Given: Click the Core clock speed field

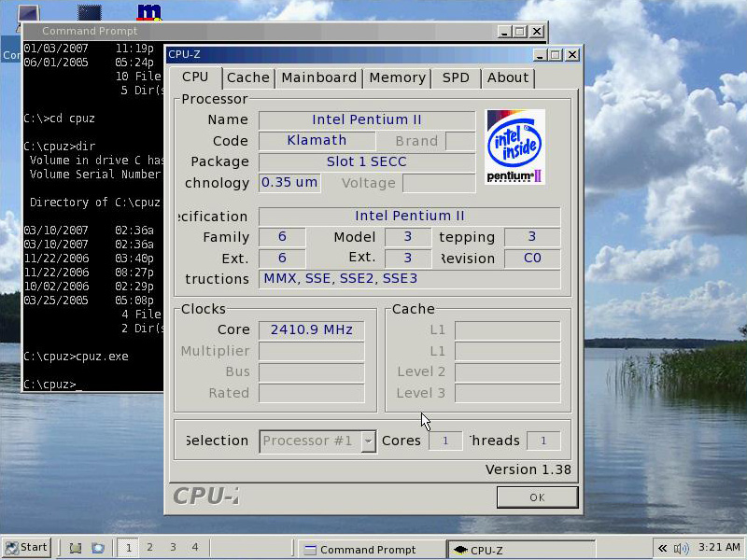Looking at the screenshot, I should pyautogui.click(x=311, y=329).
